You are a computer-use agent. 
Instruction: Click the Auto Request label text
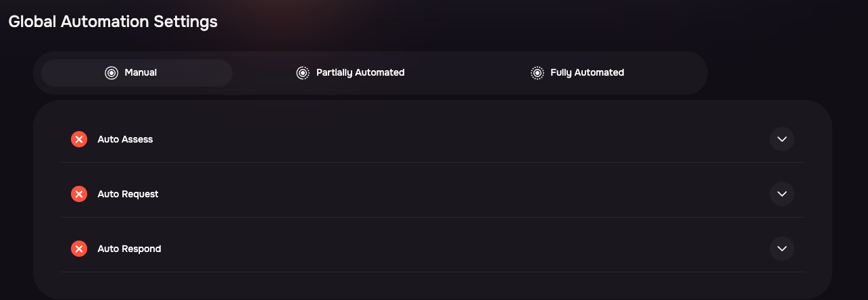(128, 194)
